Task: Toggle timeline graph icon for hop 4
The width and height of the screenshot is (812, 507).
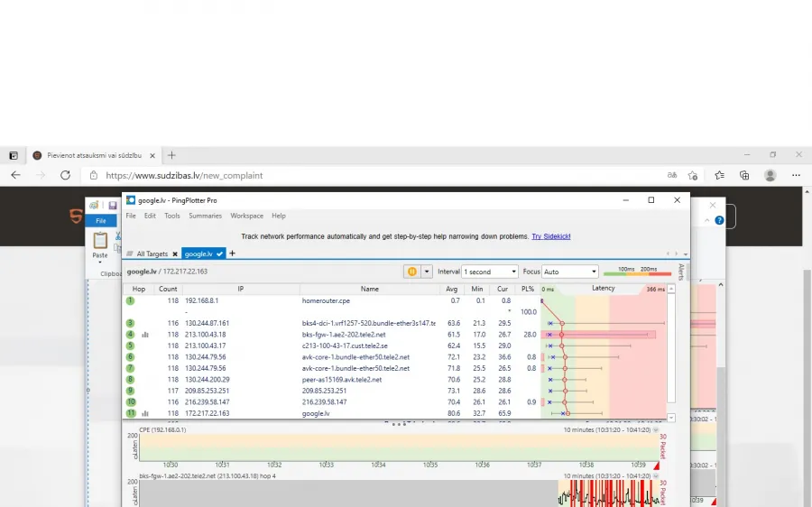Action: (x=145, y=335)
